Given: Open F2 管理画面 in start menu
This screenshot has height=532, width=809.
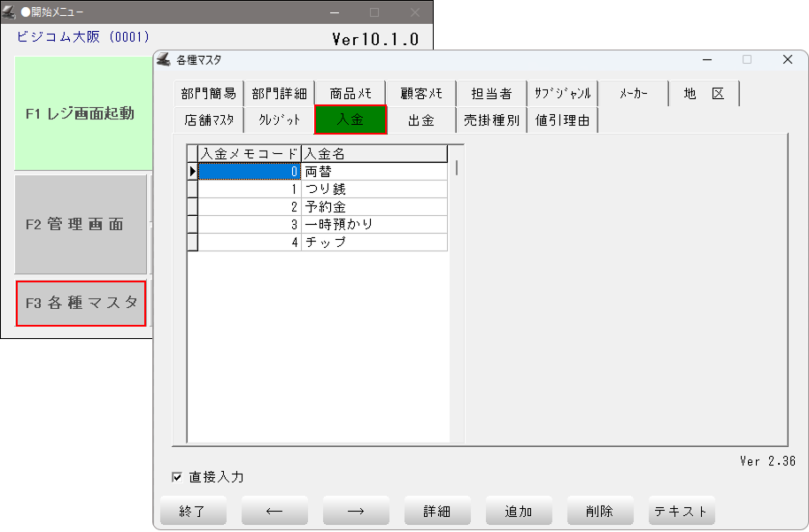Looking at the screenshot, I should pyautogui.click(x=81, y=225).
